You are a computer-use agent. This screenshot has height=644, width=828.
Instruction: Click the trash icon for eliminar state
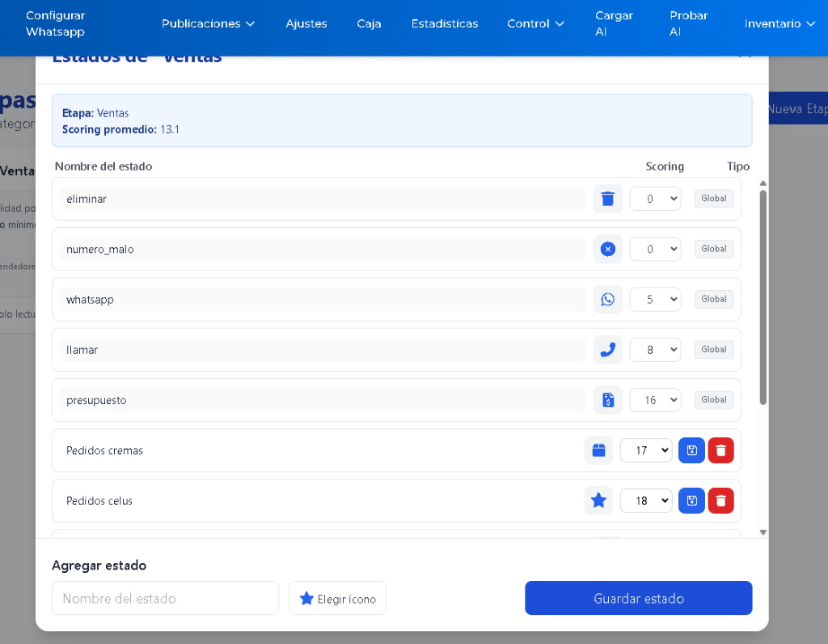608,199
